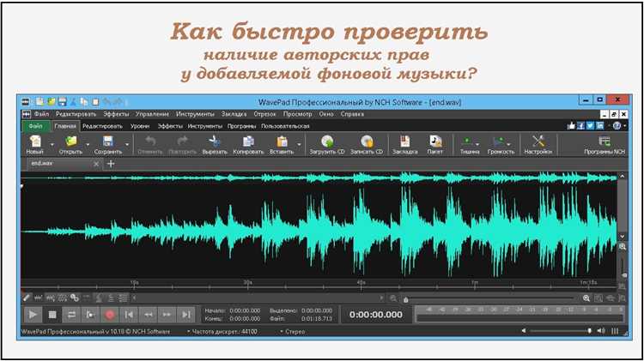This screenshot has height=361, width=644.
Task: Switch to the Уровни ribbon tab
Action: click(140, 126)
